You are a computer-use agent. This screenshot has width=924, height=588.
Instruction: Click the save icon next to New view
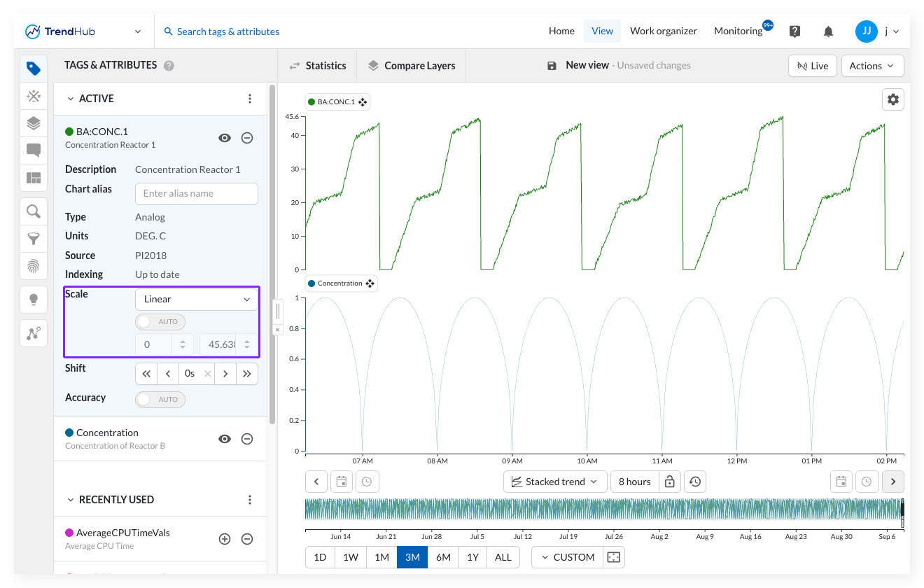[552, 65]
